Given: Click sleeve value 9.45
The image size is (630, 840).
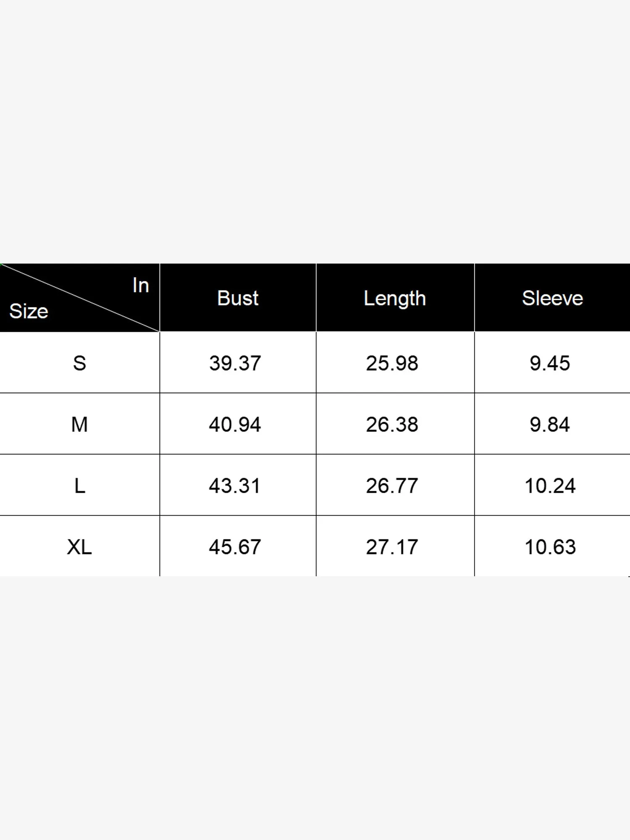Looking at the screenshot, I should pos(550,363).
